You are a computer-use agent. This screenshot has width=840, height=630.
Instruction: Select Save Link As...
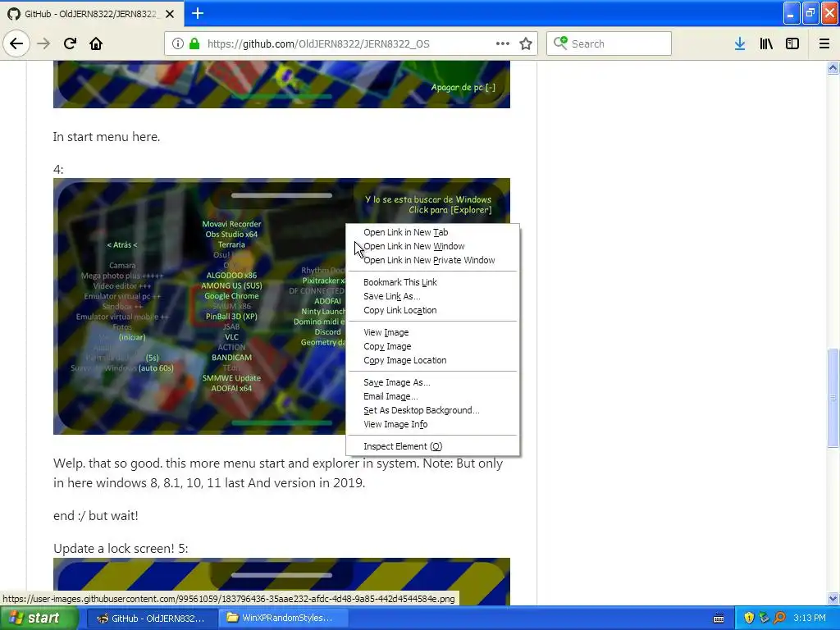click(x=433, y=295)
